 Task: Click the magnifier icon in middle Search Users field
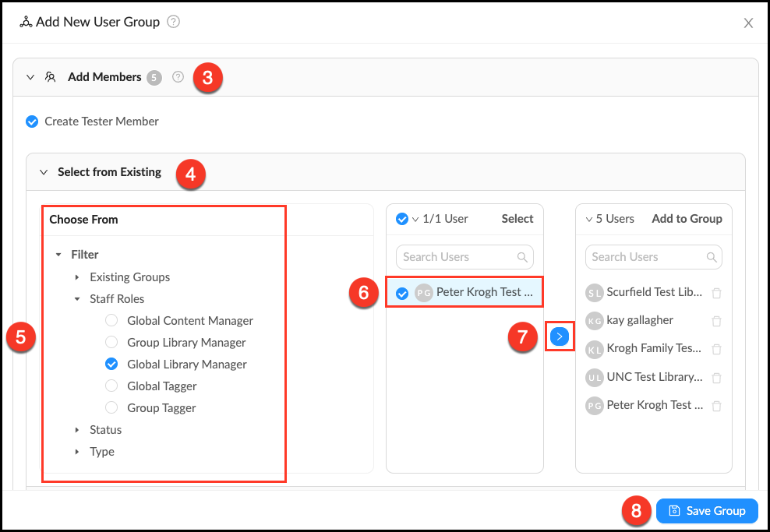(x=525, y=256)
